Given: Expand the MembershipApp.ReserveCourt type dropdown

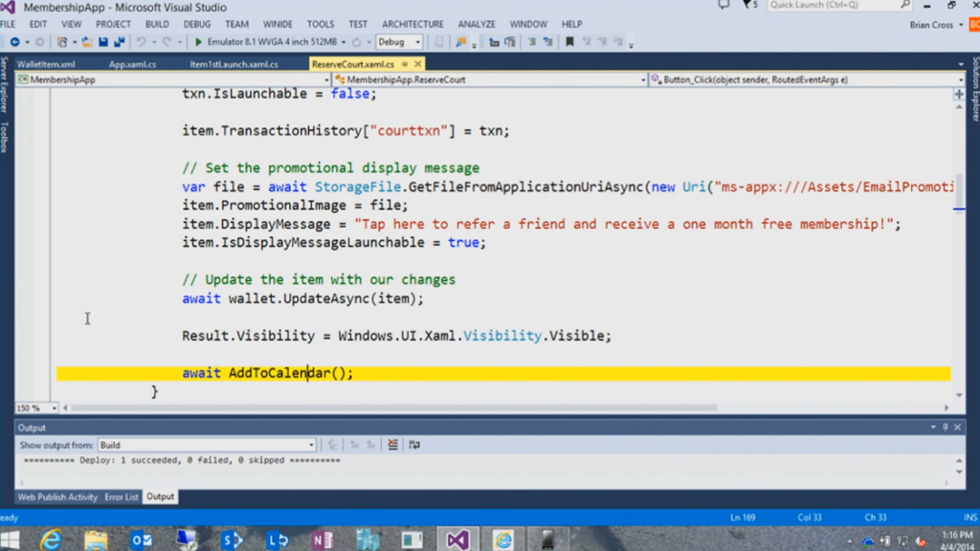Looking at the screenshot, I should point(643,80).
